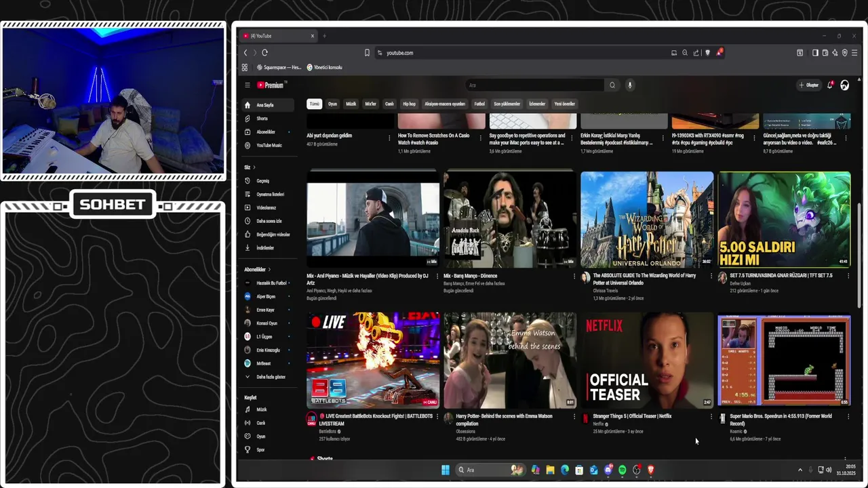
Task: Open Daha sonra izle in the sidebar
Action: 268,221
